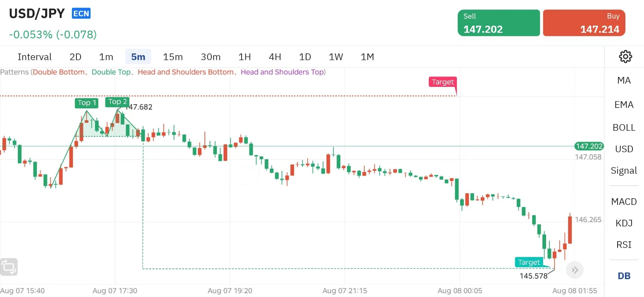Click the current price tag 147.202
644x297 pixels.
[x=589, y=146]
